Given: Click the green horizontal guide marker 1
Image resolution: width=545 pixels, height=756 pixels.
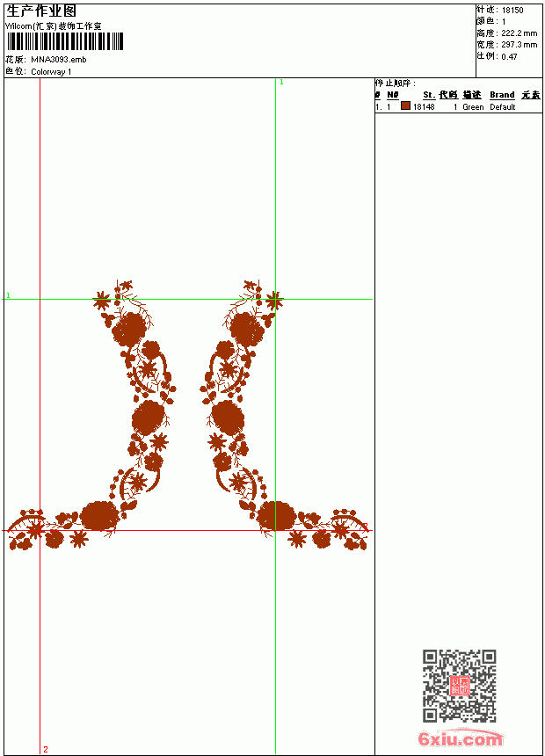Looking at the screenshot, I should (x=8, y=295).
